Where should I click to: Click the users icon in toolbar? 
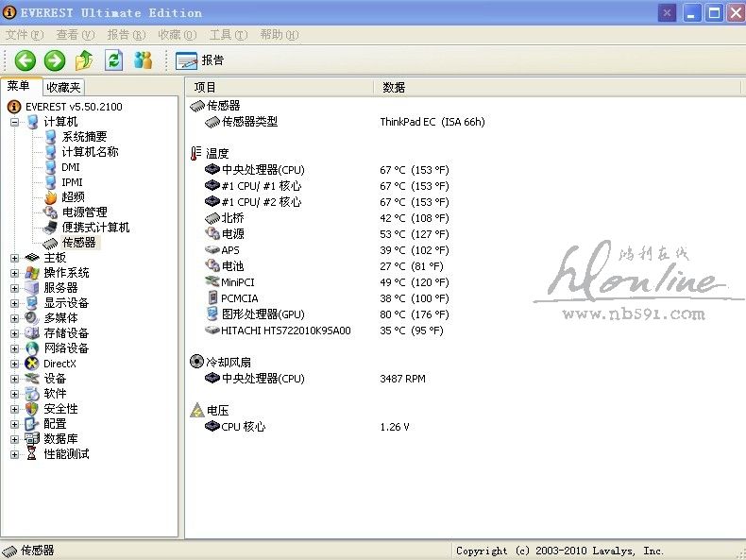pyautogui.click(x=143, y=60)
